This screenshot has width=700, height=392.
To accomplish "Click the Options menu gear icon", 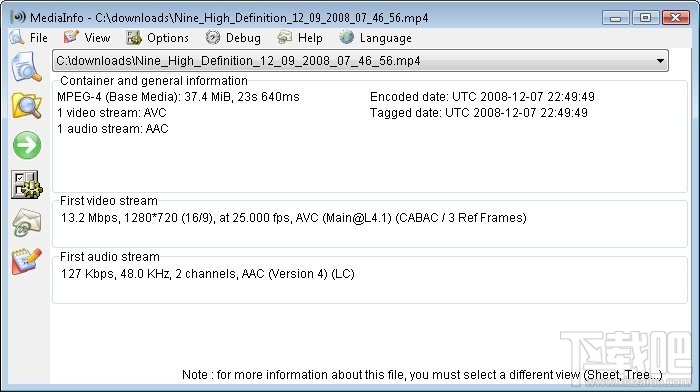I will pos(133,38).
